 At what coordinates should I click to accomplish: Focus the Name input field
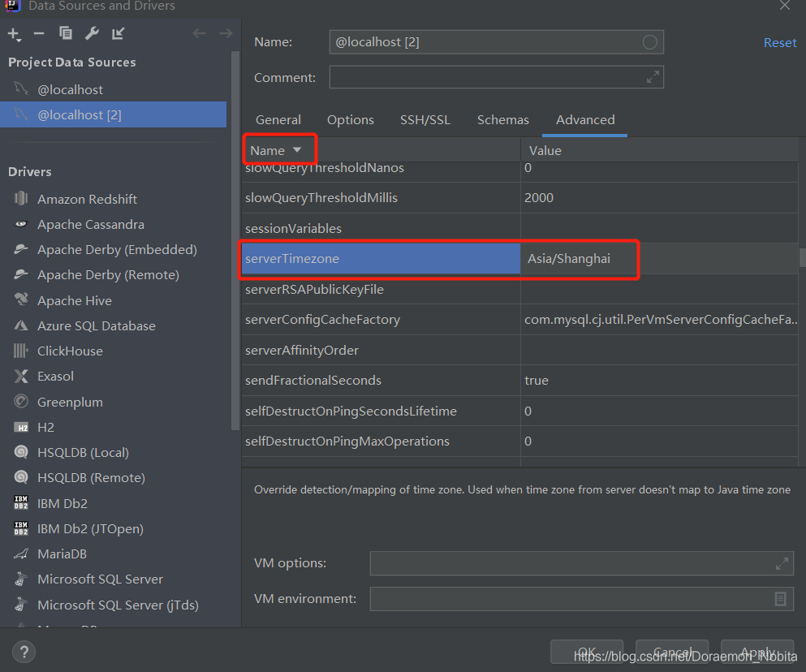pos(496,42)
